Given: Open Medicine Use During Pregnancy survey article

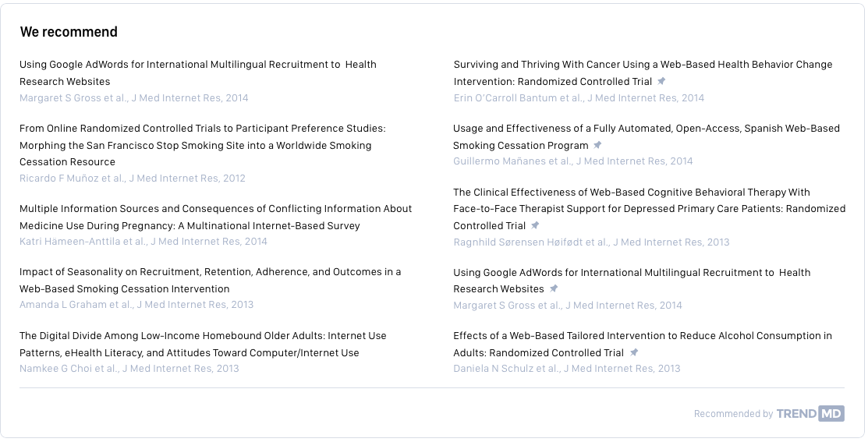Looking at the screenshot, I should pos(215,217).
